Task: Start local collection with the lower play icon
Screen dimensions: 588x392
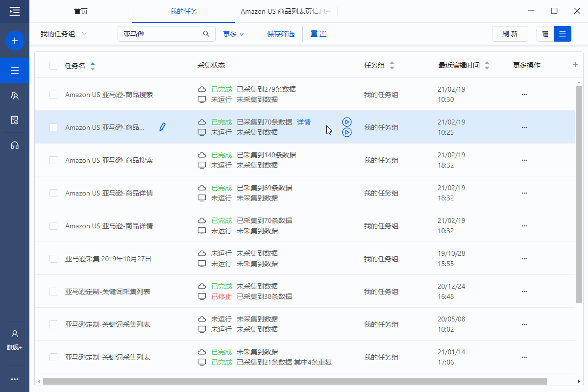Action: [x=347, y=132]
